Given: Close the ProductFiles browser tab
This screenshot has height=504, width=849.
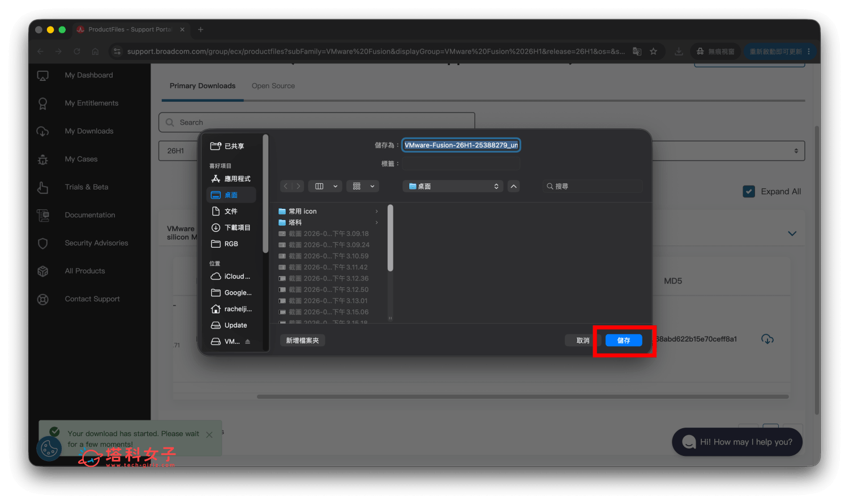Looking at the screenshot, I should pos(182,29).
